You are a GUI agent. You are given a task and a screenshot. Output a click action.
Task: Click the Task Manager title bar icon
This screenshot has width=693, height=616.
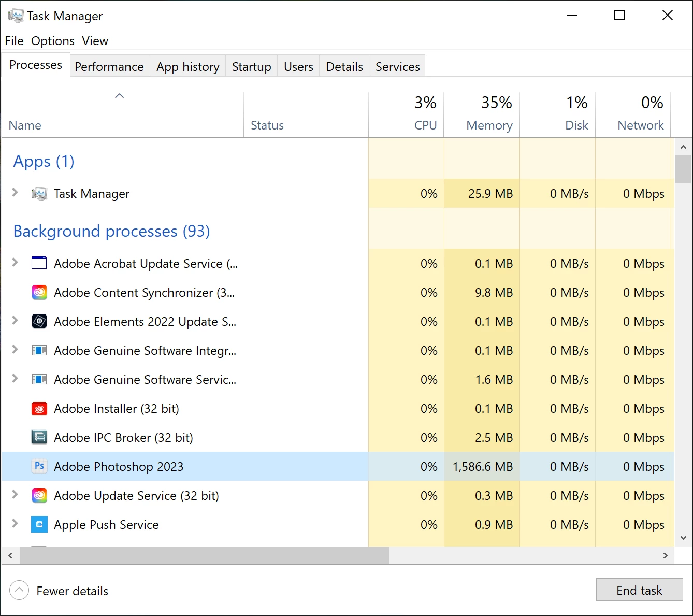coord(16,16)
